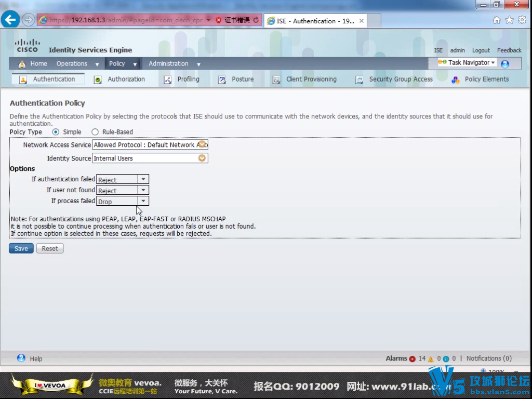This screenshot has height=399, width=532.
Task: Select the Simple policy type radio
Action: (56, 132)
